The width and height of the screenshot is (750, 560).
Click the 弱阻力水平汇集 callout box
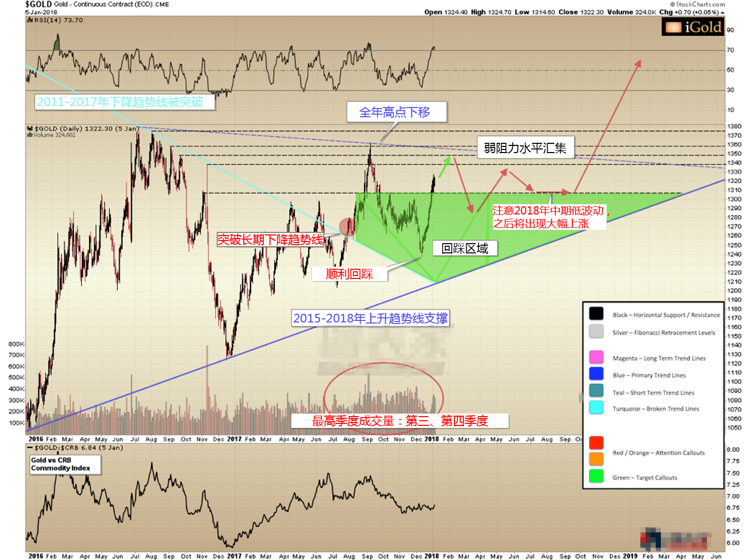pos(525,148)
